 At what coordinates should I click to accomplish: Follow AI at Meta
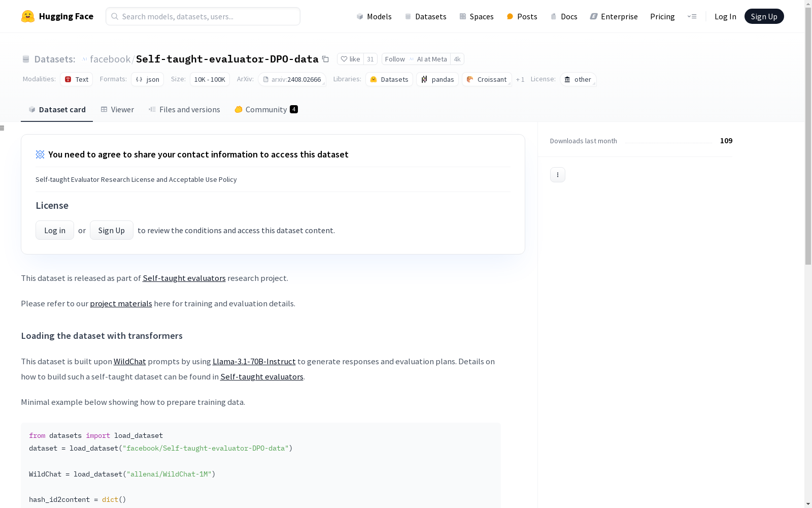[x=416, y=59]
